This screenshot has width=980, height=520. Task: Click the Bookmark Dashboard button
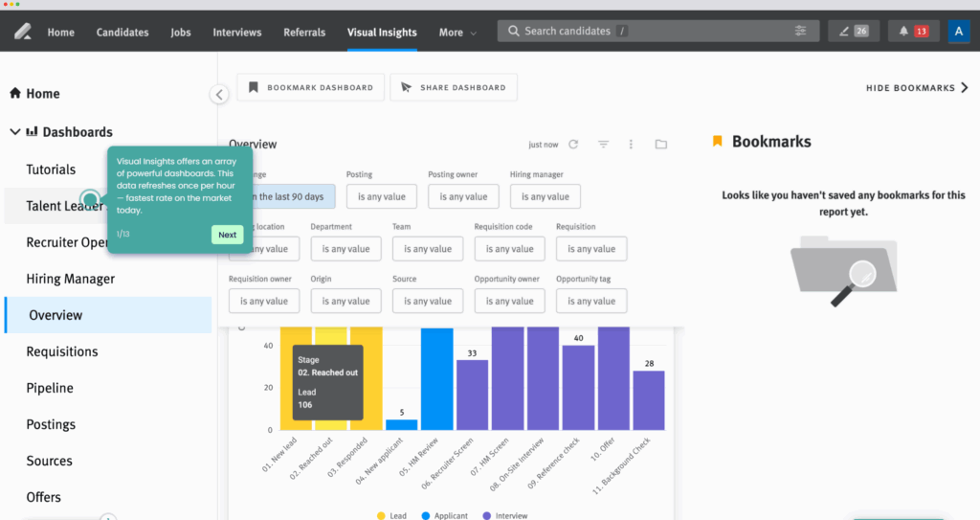click(311, 87)
